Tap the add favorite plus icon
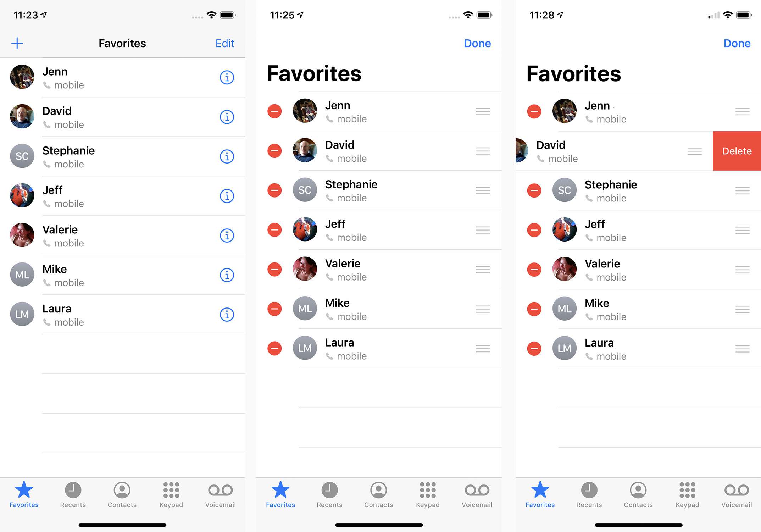Screen dimensions: 761x532 (x=17, y=43)
